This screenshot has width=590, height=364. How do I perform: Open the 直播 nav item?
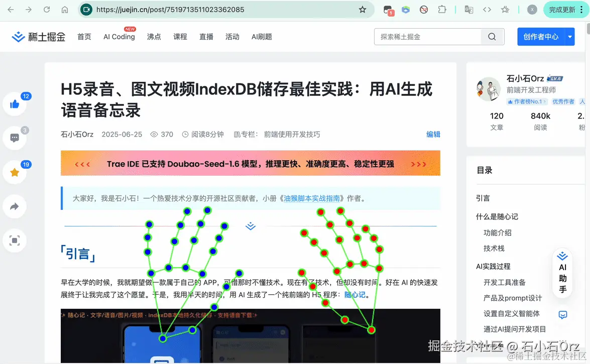click(x=206, y=37)
